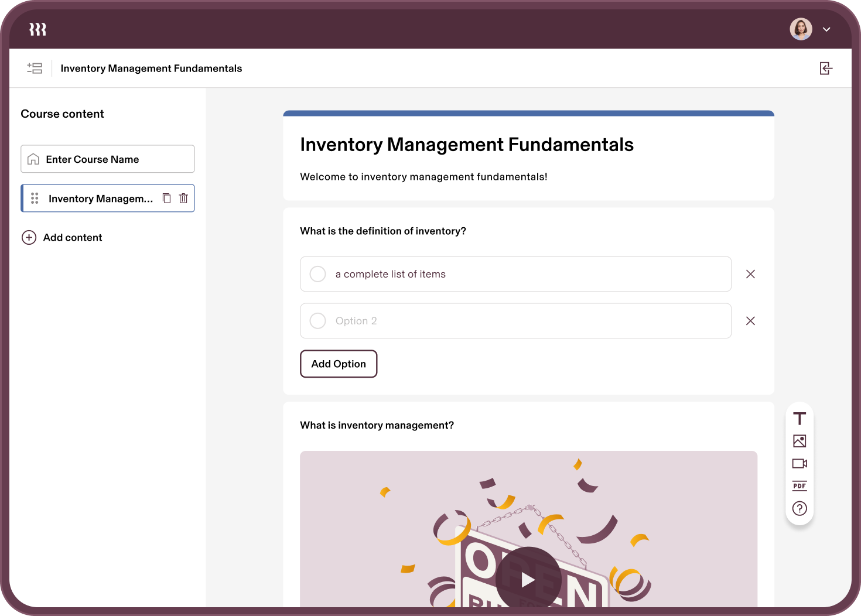
Task: Click the home icon in the course name field
Action: point(33,159)
